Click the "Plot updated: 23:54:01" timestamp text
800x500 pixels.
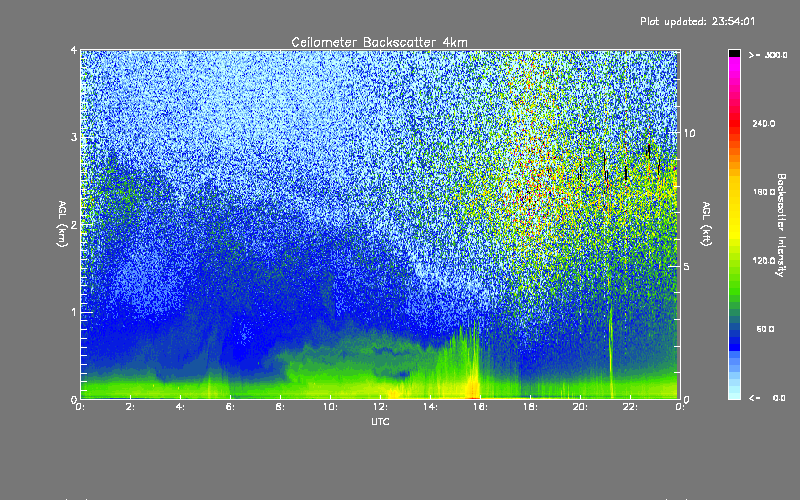(x=697, y=21)
